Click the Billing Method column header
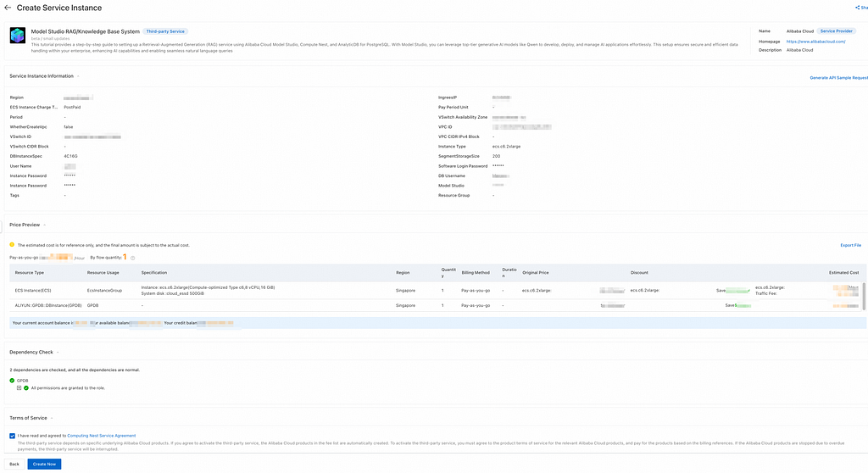The width and height of the screenshot is (868, 473). point(476,272)
